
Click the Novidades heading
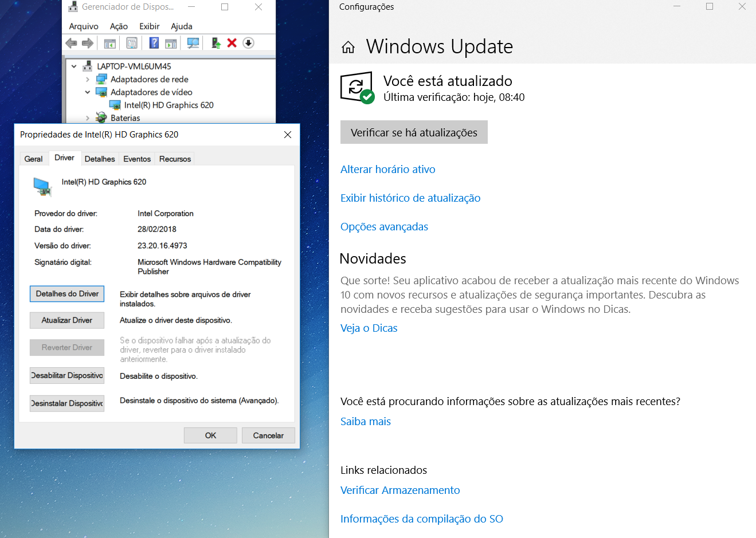click(373, 258)
